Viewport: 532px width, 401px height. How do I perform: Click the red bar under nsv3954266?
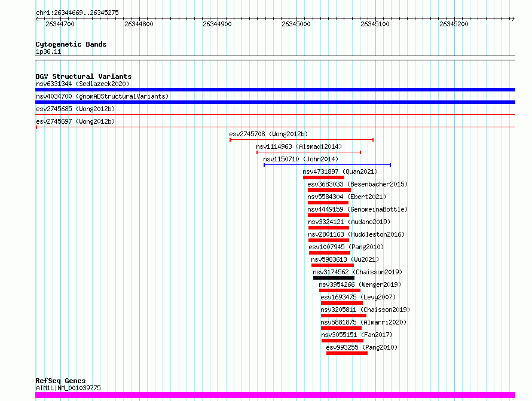coord(340,291)
